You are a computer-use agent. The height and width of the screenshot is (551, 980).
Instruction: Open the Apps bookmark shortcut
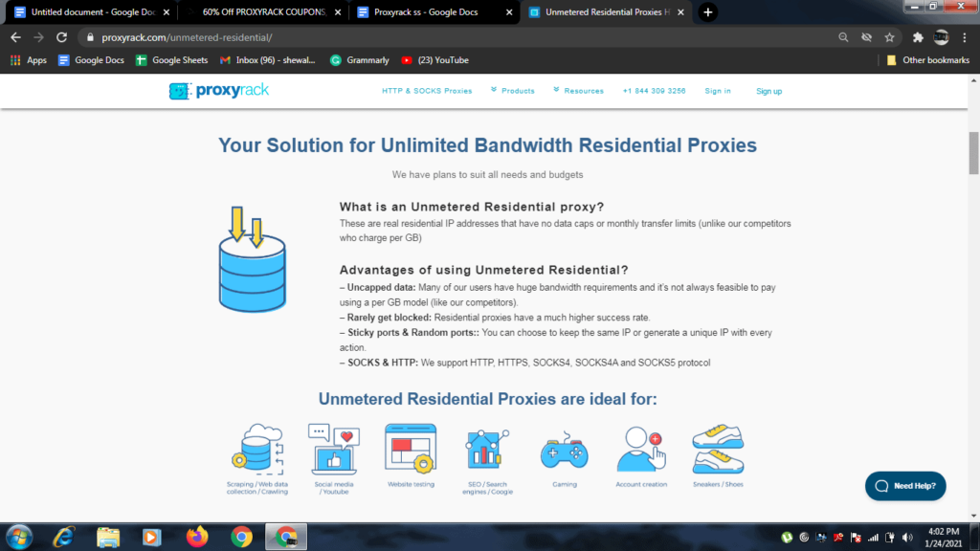point(29,60)
